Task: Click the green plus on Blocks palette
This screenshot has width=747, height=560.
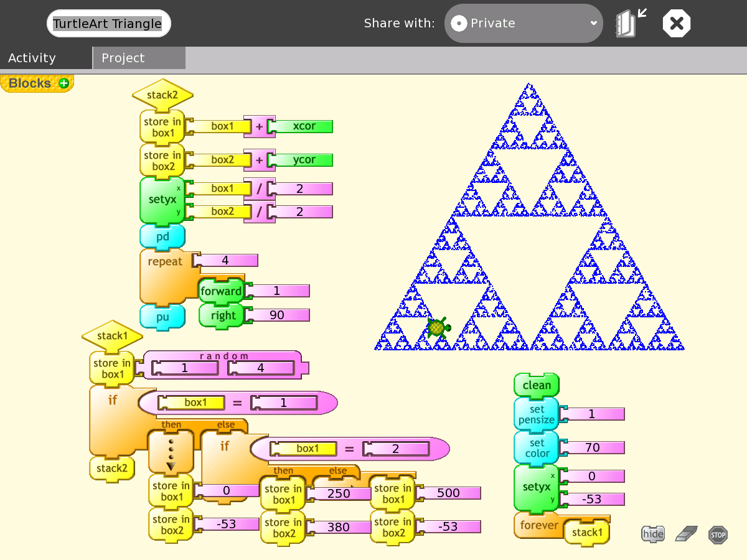Action: point(63,83)
